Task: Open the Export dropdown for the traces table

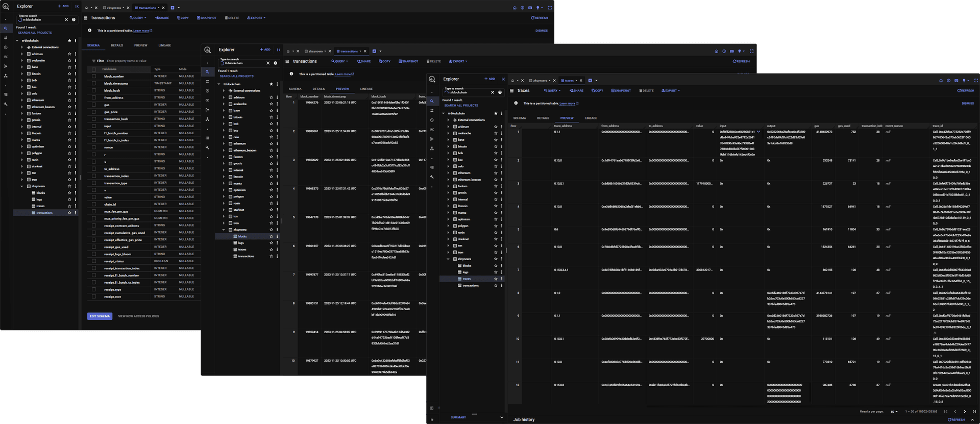Action: tap(671, 91)
